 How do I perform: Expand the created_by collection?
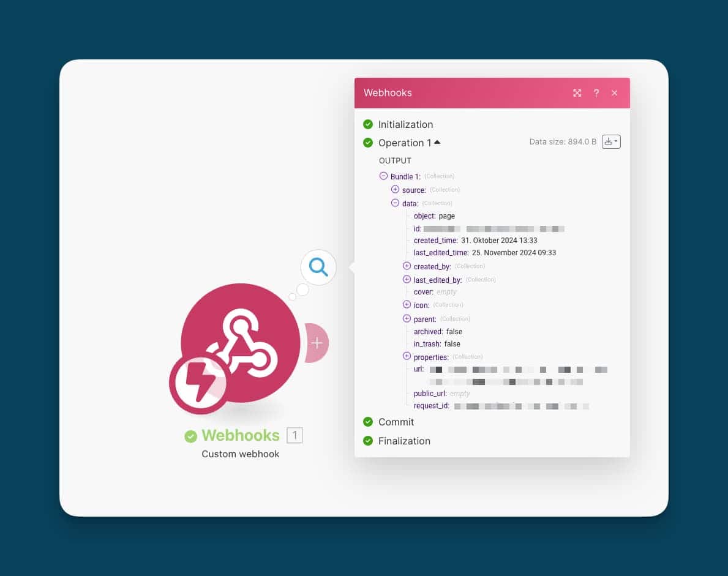coord(407,266)
